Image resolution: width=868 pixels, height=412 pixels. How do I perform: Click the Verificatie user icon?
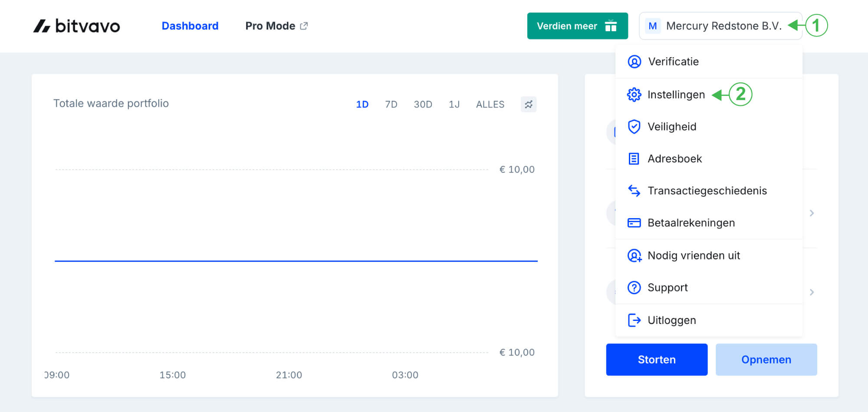click(x=634, y=62)
